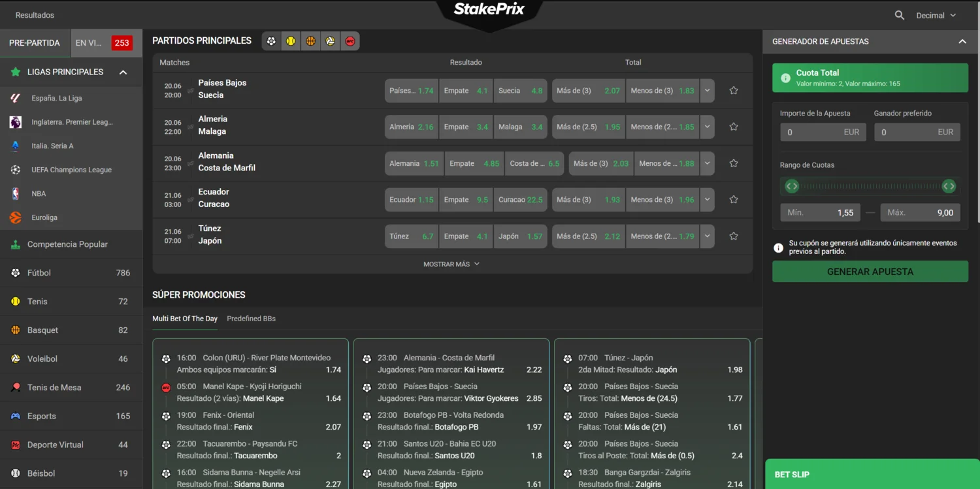980x489 pixels.
Task: Expand more markets for Almeria - Malaga
Action: (x=707, y=127)
